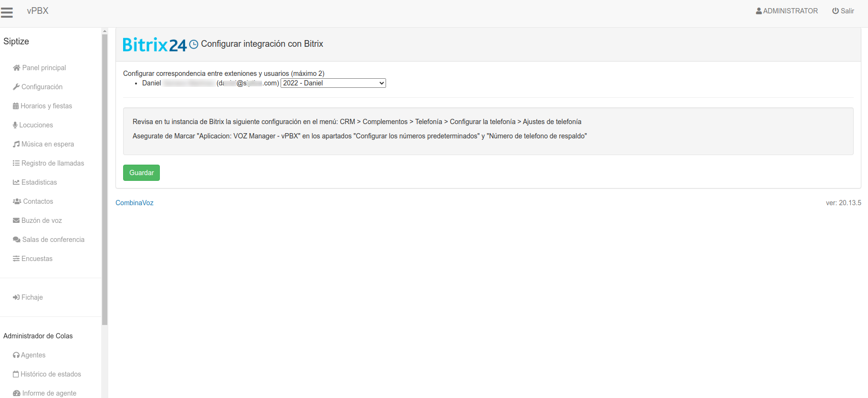Click the sidebar scrollbar up arrow
The width and height of the screenshot is (868, 398).
point(105,31)
